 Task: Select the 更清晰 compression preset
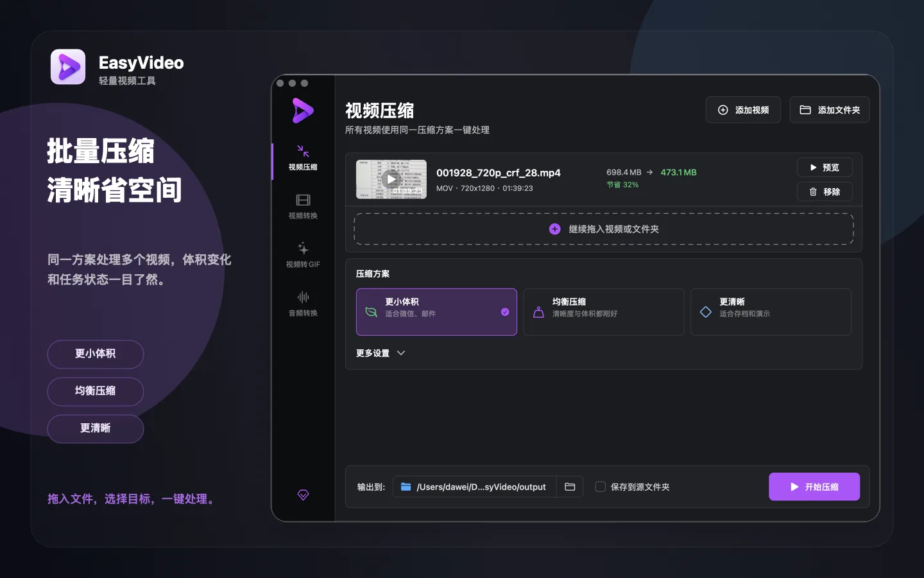[771, 311]
